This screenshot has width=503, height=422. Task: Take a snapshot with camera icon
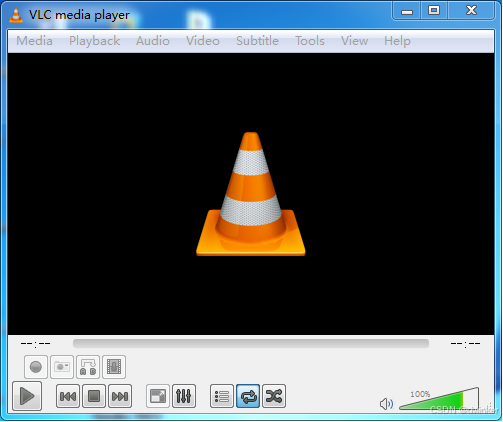pos(62,367)
